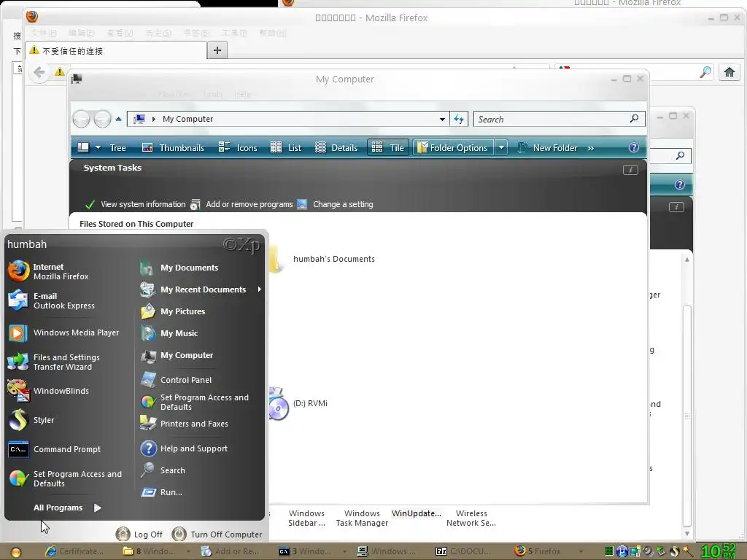The height and width of the screenshot is (560, 747).
Task: Expand All Programs list
Action: point(67,507)
